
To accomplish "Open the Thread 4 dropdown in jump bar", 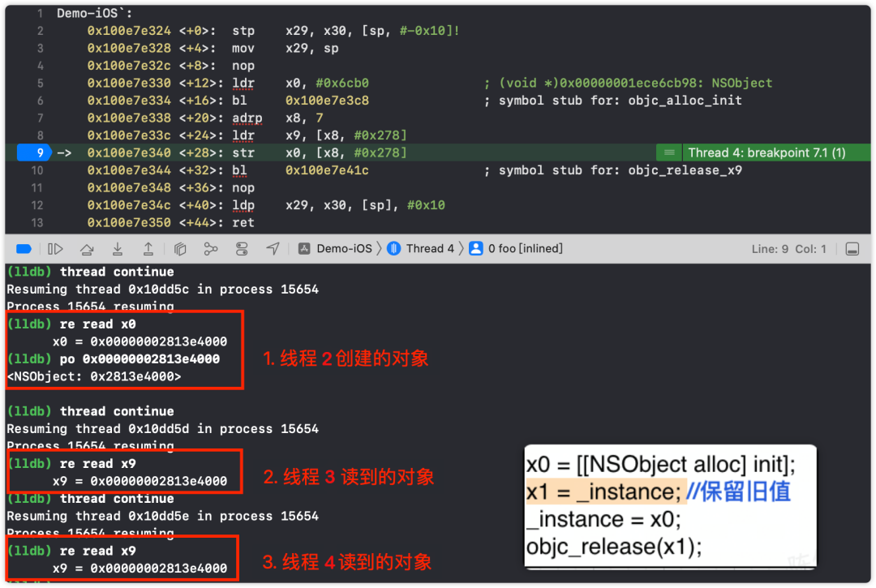I will point(430,248).
